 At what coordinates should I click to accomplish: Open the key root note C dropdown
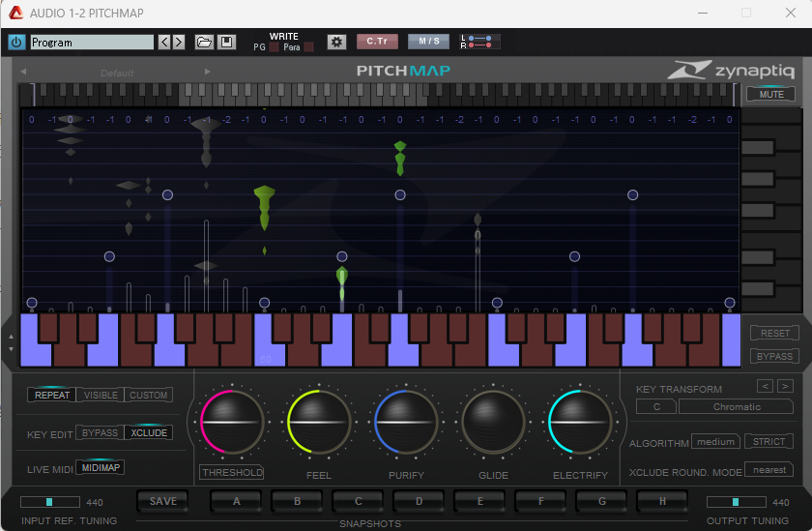(656, 406)
